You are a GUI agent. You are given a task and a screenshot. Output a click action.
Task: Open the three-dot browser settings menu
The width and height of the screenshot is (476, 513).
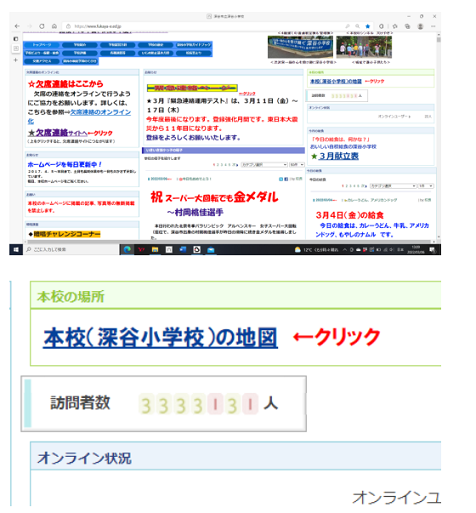tap(433, 26)
